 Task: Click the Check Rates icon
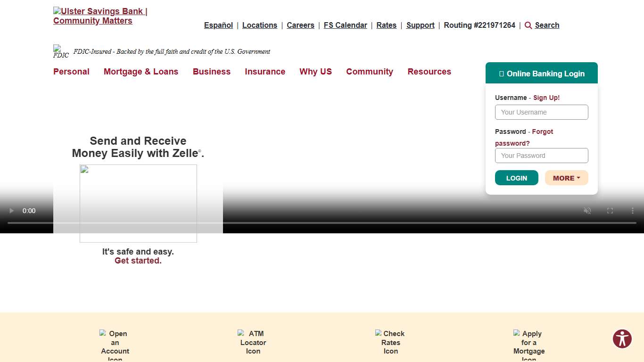point(379,333)
